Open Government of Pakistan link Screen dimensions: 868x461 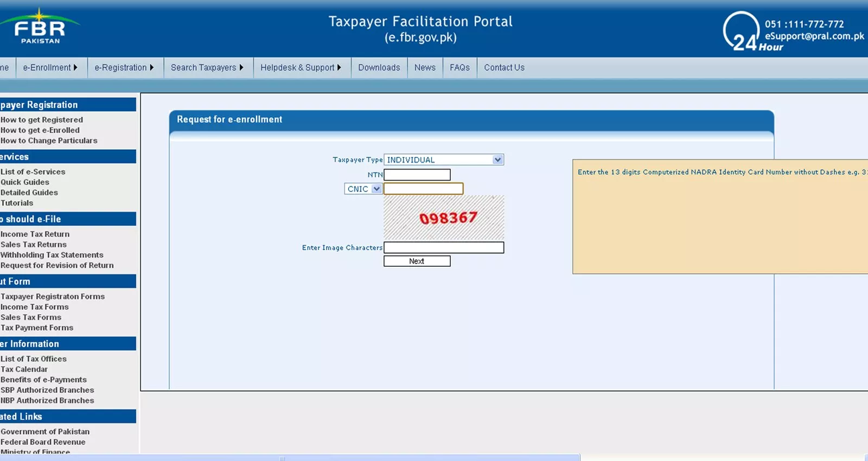click(45, 432)
